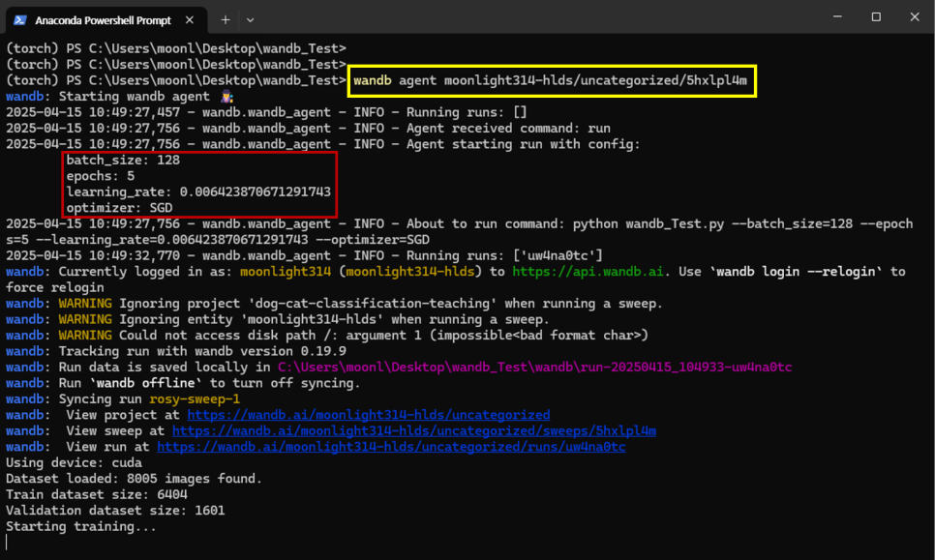Click the running runs ['uw4na0tc'] text
Image resolution: width=935 pixels, height=560 pixels.
(504, 255)
